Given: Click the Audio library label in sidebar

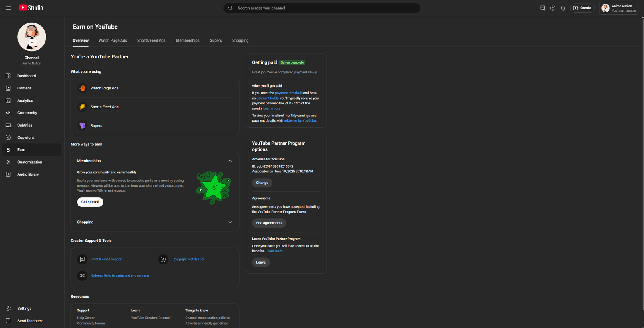Looking at the screenshot, I should click(x=28, y=174).
